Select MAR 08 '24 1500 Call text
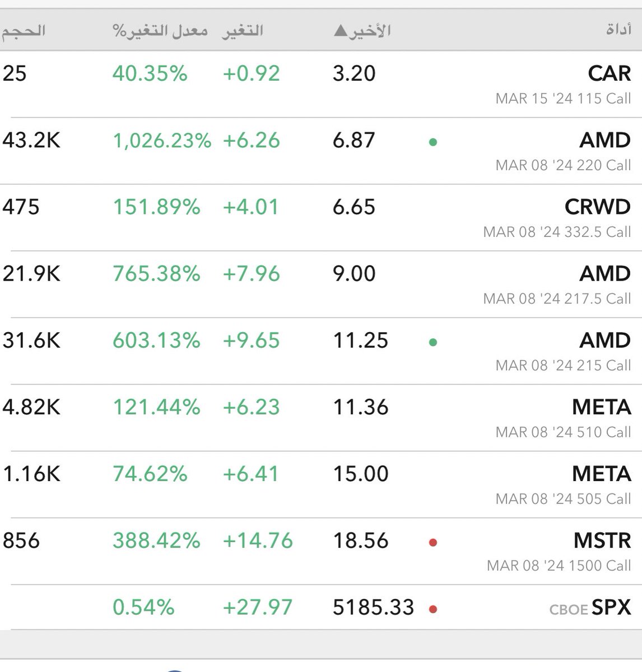The width and height of the screenshot is (642, 672). 559,565
